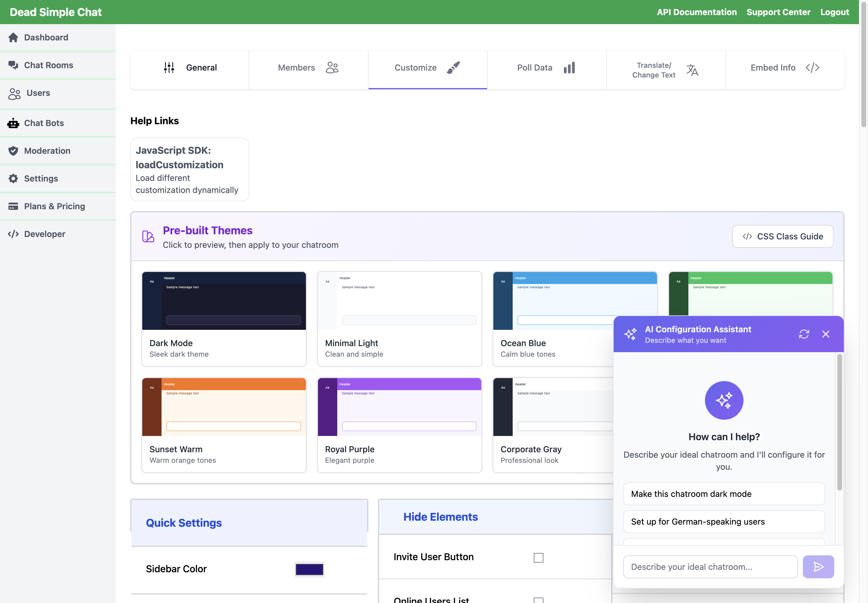Reset the AI assistant with refresh icon
The image size is (868, 603).
coord(804,334)
